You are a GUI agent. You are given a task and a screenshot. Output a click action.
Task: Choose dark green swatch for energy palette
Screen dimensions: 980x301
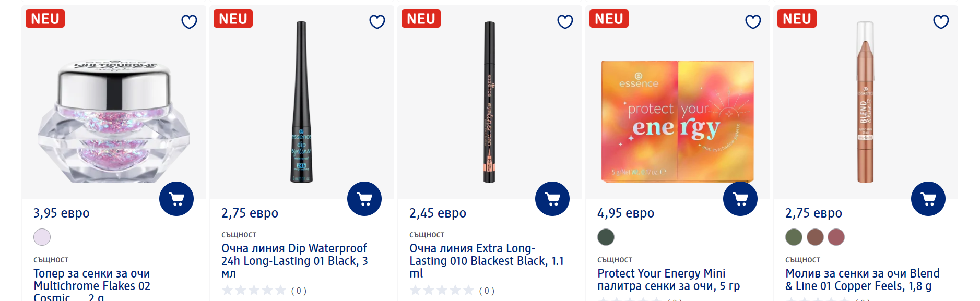606,237
